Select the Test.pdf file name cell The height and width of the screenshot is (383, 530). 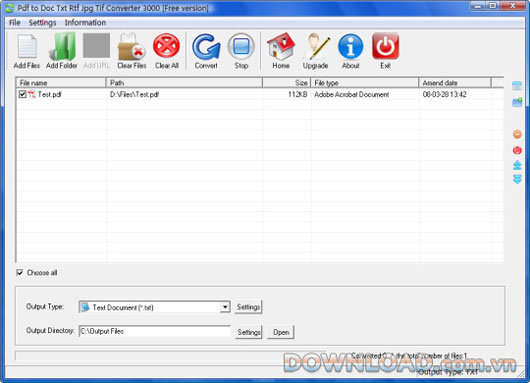point(50,94)
